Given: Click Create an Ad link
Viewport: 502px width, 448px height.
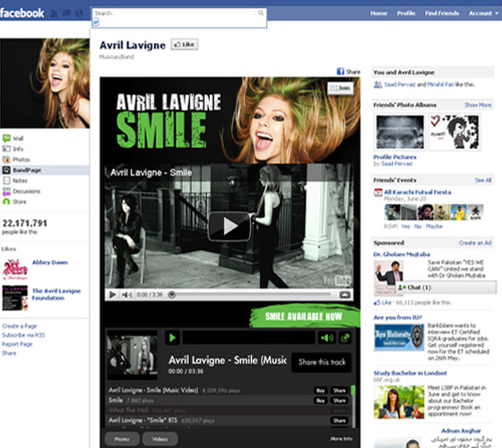Looking at the screenshot, I should 475,243.
